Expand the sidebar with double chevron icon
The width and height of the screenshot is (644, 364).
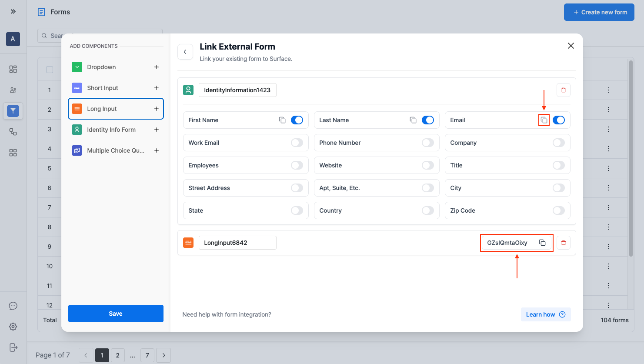(13, 12)
